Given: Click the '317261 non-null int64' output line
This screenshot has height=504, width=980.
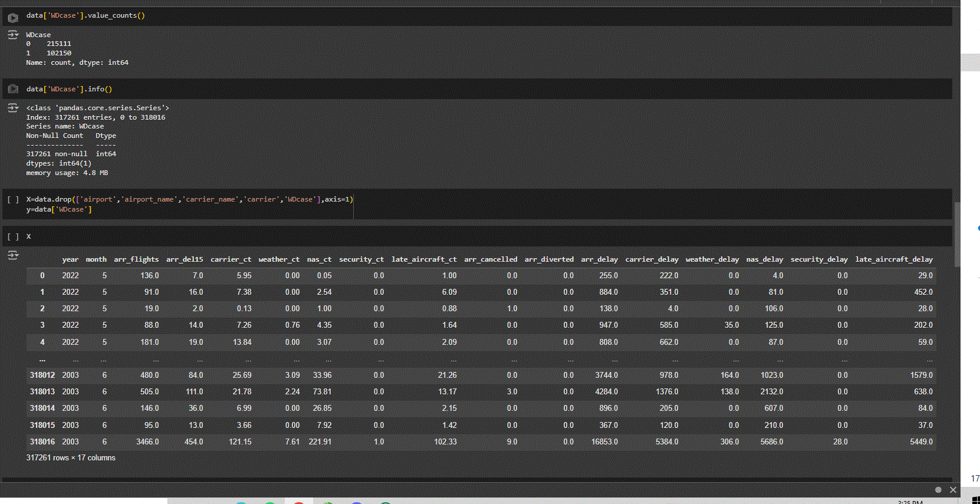Looking at the screenshot, I should tap(71, 154).
